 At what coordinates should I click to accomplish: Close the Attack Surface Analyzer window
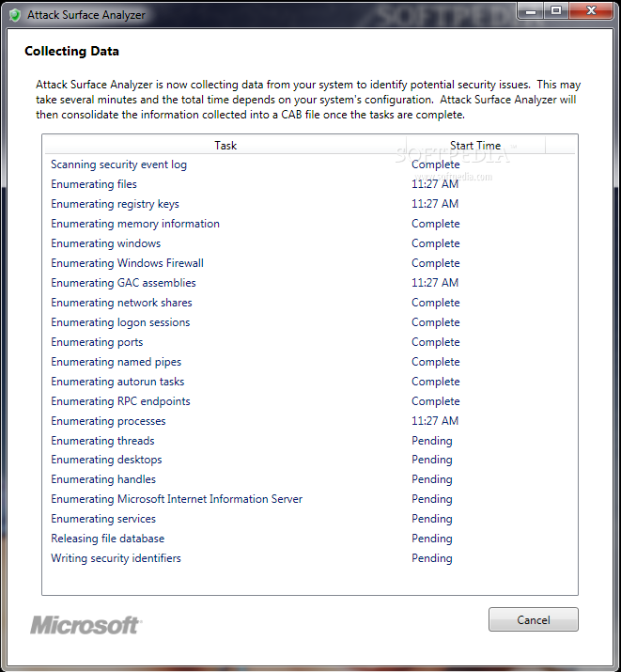click(x=592, y=11)
